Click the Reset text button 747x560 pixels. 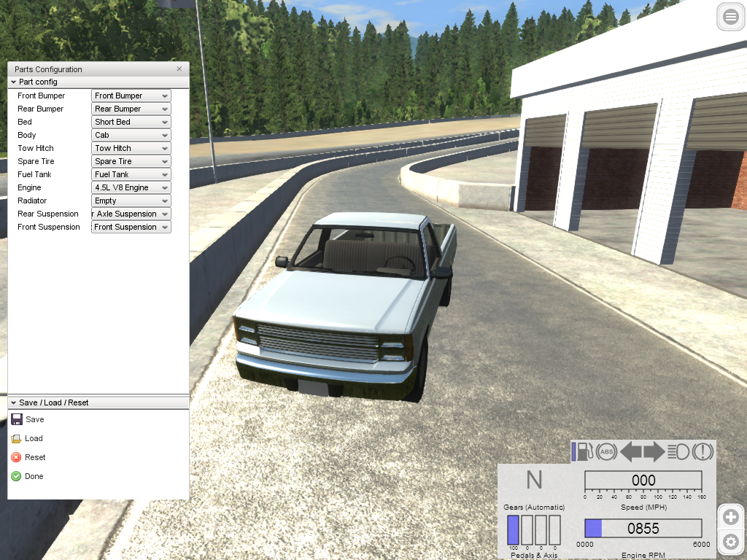35,458
